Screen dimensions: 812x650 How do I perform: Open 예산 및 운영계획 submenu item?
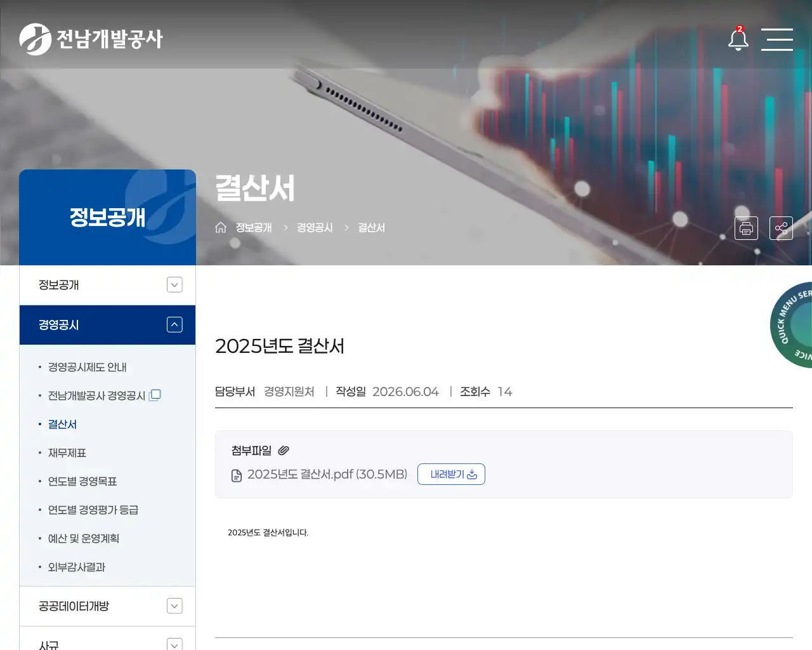pos(84,538)
